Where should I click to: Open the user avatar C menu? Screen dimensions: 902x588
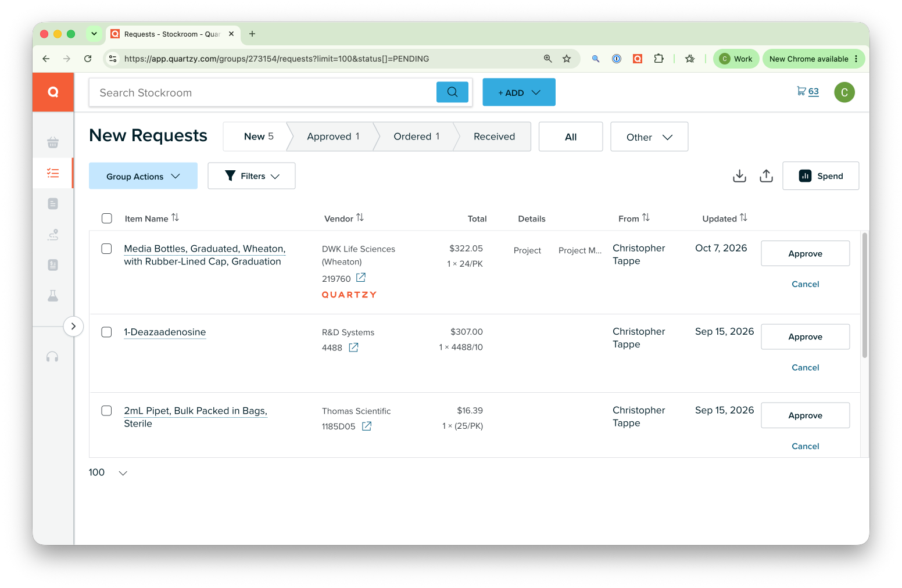[x=844, y=92]
